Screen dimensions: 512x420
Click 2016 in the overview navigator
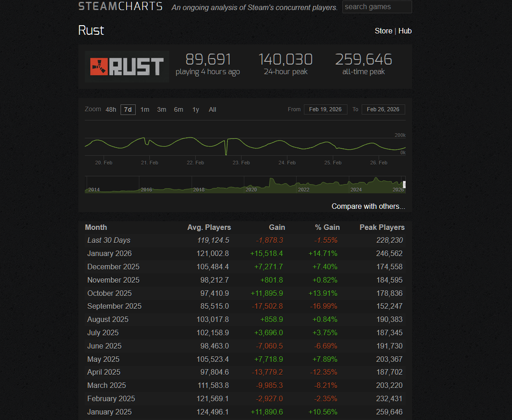tap(146, 189)
